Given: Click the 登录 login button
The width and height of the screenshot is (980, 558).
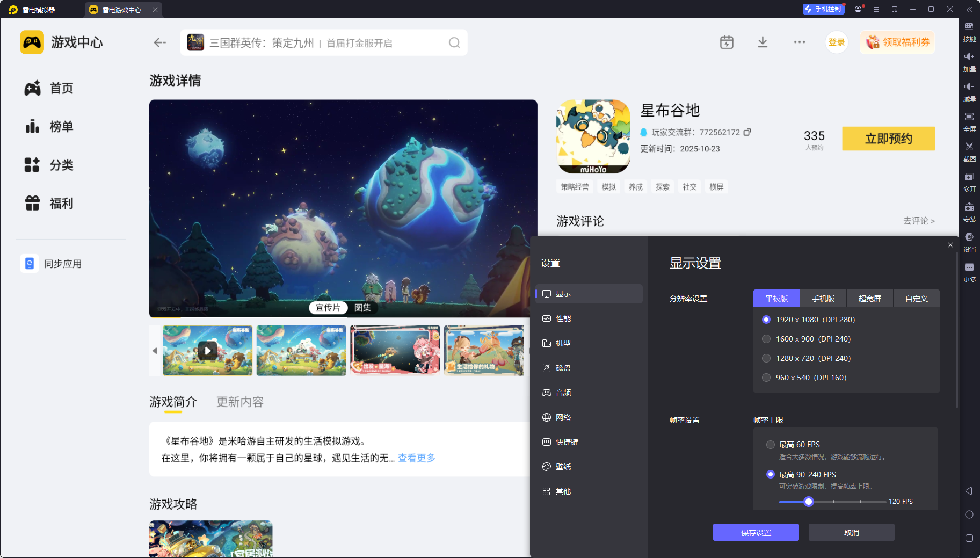Looking at the screenshot, I should (x=837, y=42).
